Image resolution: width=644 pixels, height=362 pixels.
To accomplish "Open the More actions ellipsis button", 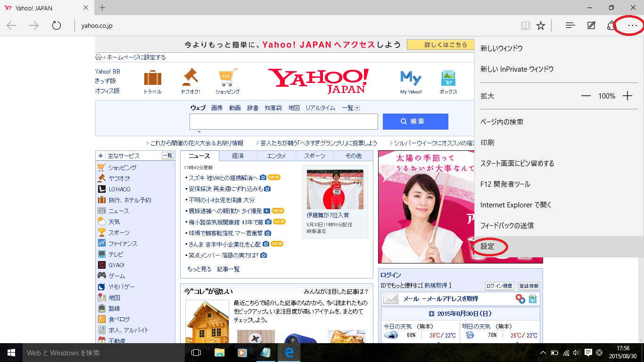I will click(632, 25).
